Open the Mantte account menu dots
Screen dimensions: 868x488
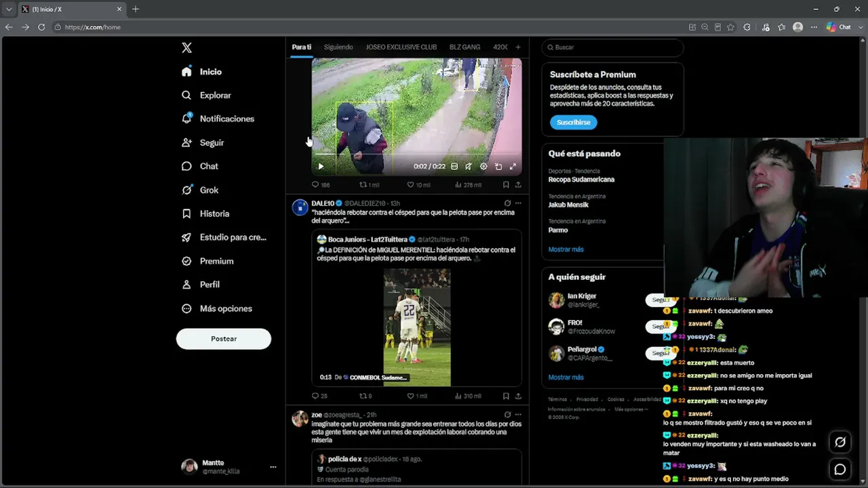click(273, 467)
